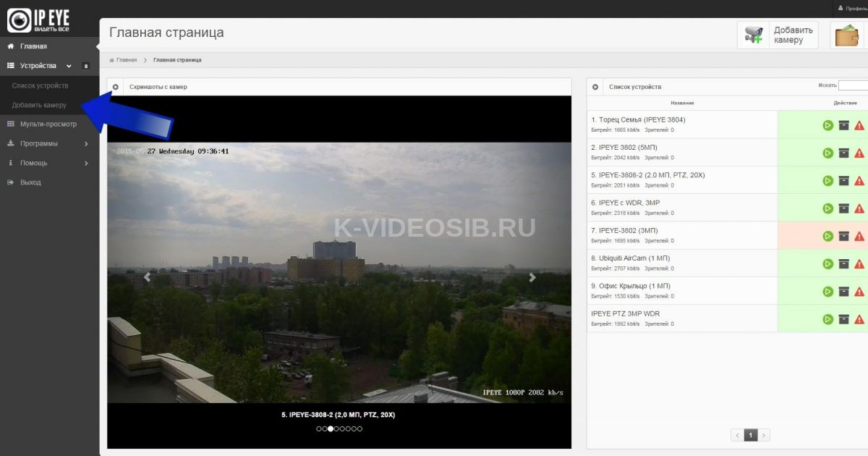Click the Главная breadcrumb link
Image resolution: width=868 pixels, height=456 pixels.
pyautogui.click(x=126, y=60)
